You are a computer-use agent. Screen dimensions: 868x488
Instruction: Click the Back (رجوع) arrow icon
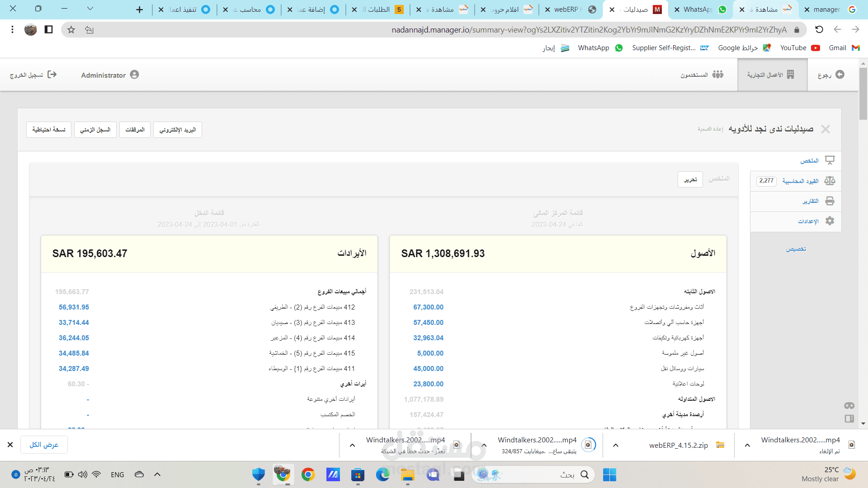(840, 75)
